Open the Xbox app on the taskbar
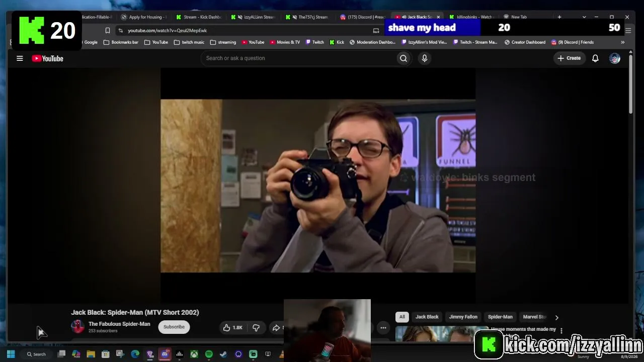This screenshot has height=362, width=644. click(x=194, y=354)
